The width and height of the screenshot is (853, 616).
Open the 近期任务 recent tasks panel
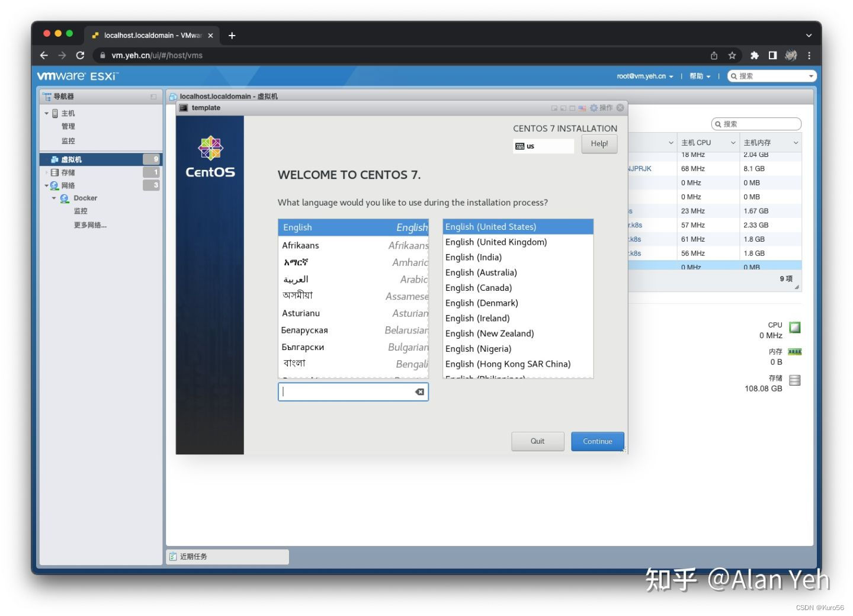click(x=227, y=557)
